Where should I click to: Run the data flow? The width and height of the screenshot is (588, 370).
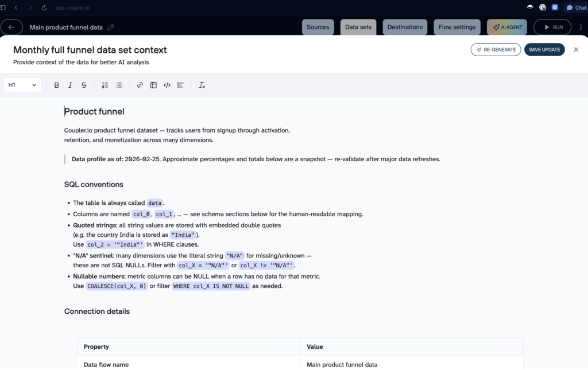552,27
